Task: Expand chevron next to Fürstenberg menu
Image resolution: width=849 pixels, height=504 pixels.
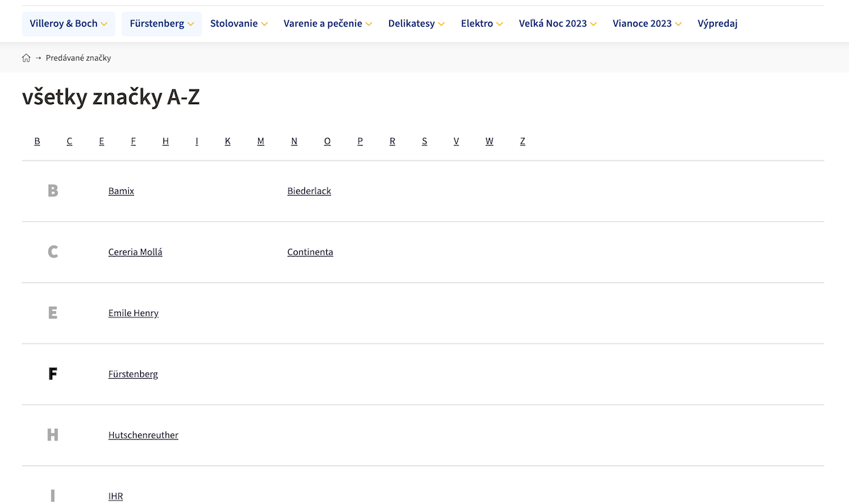Action: [191, 24]
